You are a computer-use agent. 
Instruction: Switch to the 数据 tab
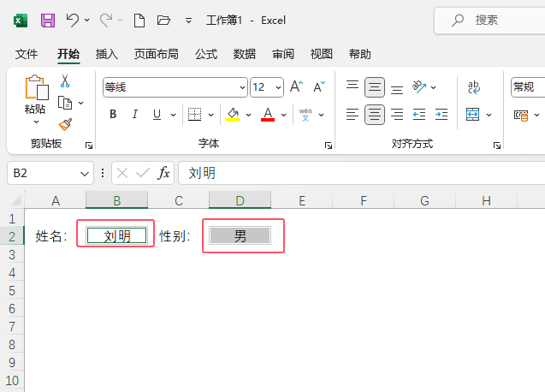[x=245, y=54]
